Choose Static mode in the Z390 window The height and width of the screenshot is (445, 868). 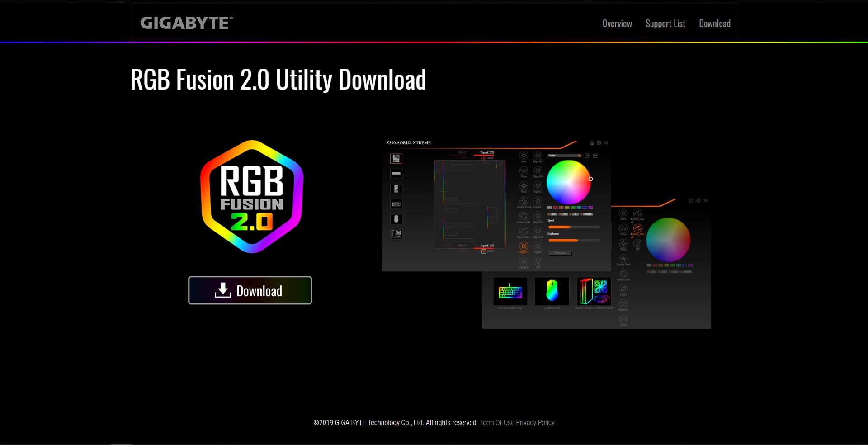point(524,156)
